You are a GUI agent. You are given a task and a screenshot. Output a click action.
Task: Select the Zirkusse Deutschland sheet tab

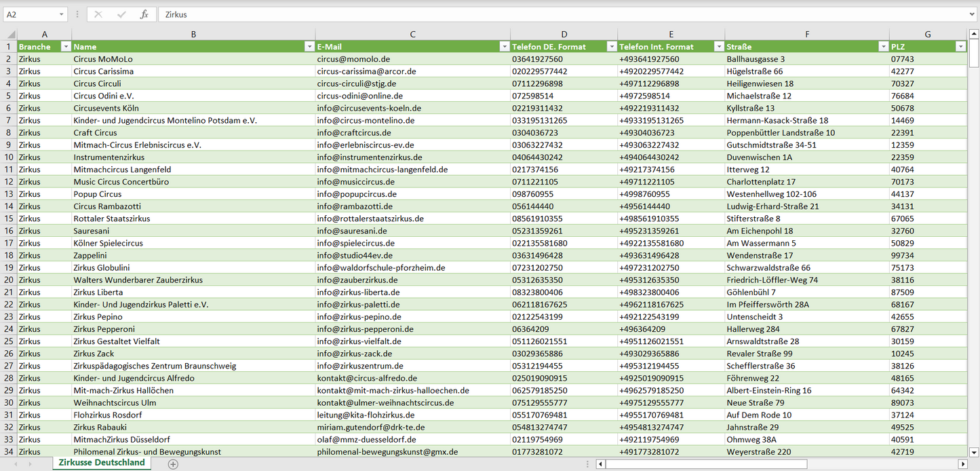[x=102, y=463]
